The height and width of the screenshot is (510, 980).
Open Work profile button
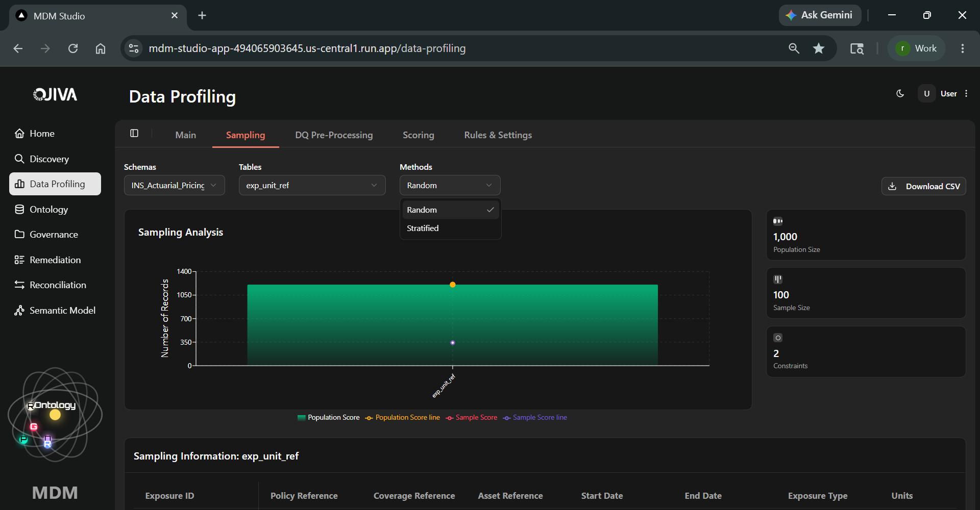click(917, 48)
